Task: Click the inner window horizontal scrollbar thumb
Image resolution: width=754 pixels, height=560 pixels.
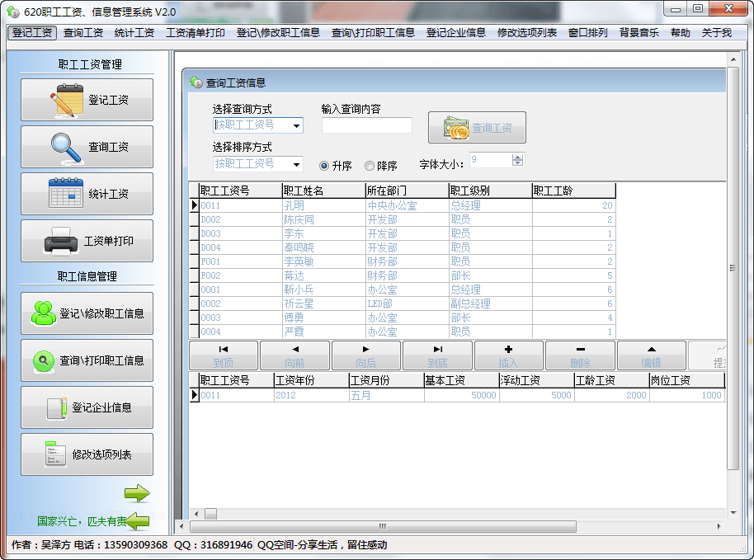Action: pyautogui.click(x=210, y=513)
